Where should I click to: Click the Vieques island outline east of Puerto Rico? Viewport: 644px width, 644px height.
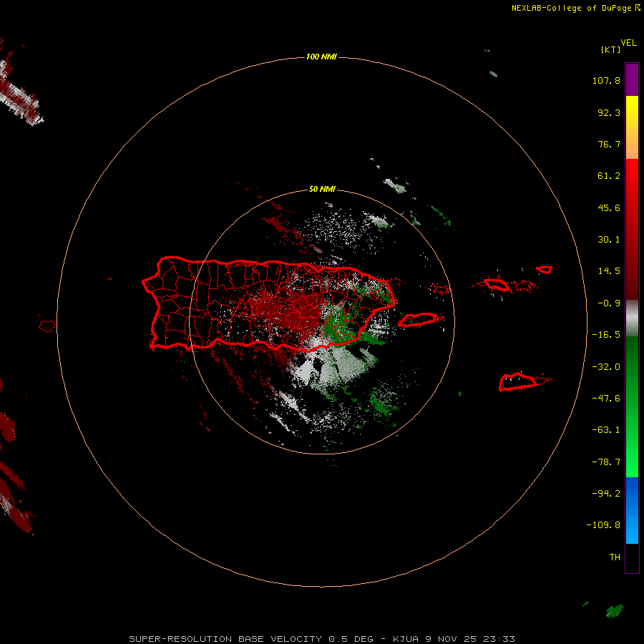tap(418, 320)
